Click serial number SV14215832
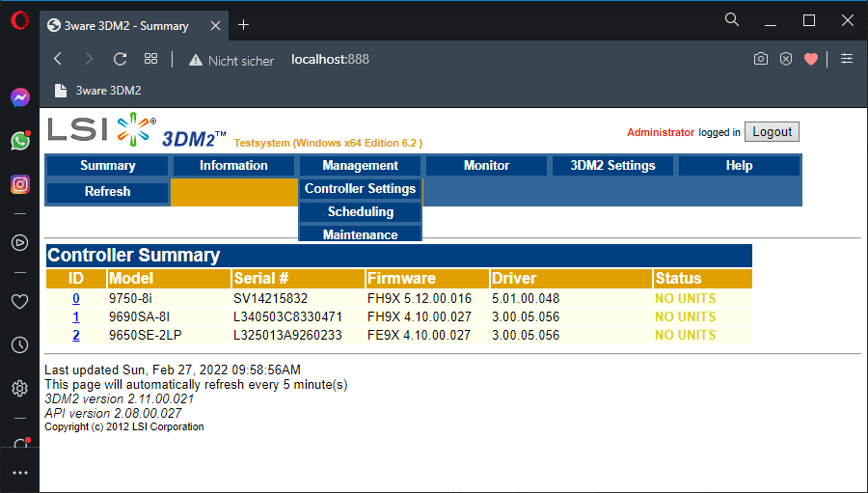This screenshot has width=868, height=493. (270, 298)
